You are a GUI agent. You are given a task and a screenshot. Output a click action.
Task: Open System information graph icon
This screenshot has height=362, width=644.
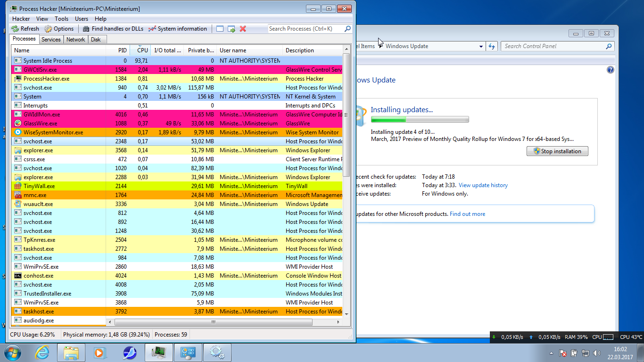click(x=152, y=29)
